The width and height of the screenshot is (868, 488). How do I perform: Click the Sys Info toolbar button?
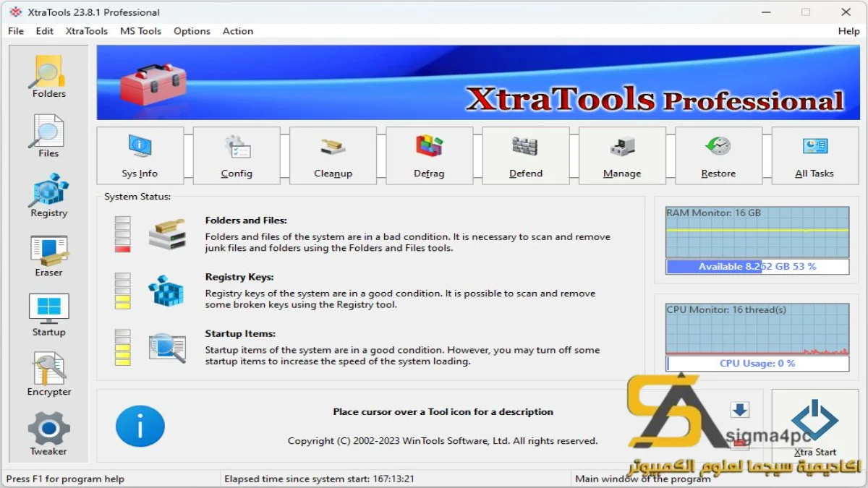140,155
